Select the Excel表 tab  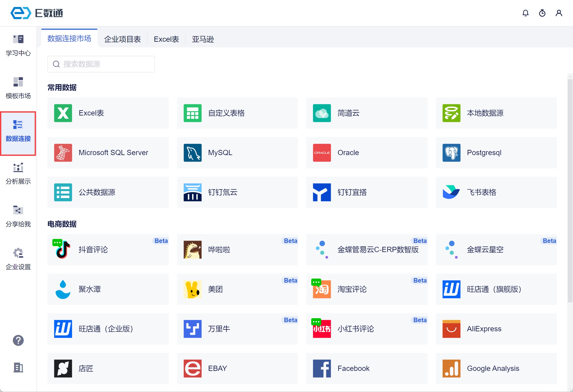(166, 39)
